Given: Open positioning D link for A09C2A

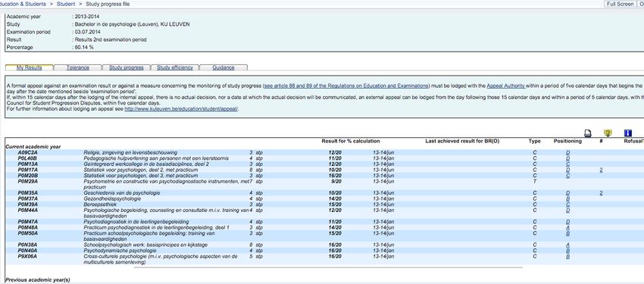Looking at the screenshot, I should (567, 153).
